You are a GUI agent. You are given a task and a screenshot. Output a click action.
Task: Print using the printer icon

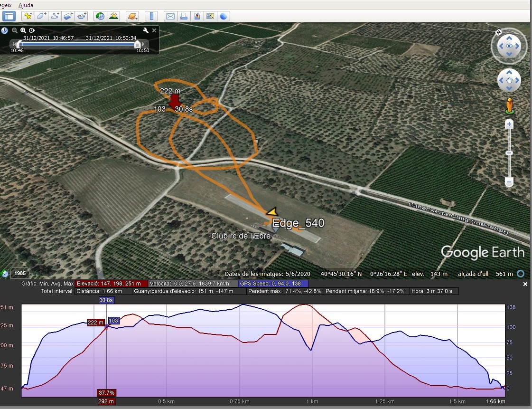pos(184,16)
